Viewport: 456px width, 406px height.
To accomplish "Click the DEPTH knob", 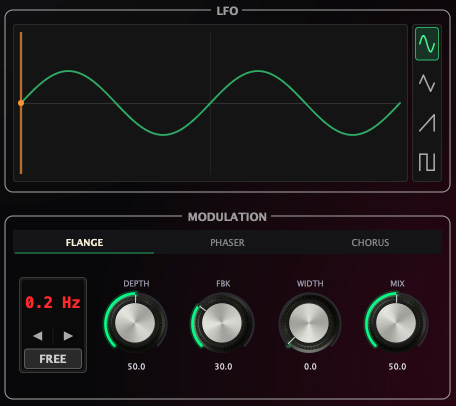I will tap(135, 323).
